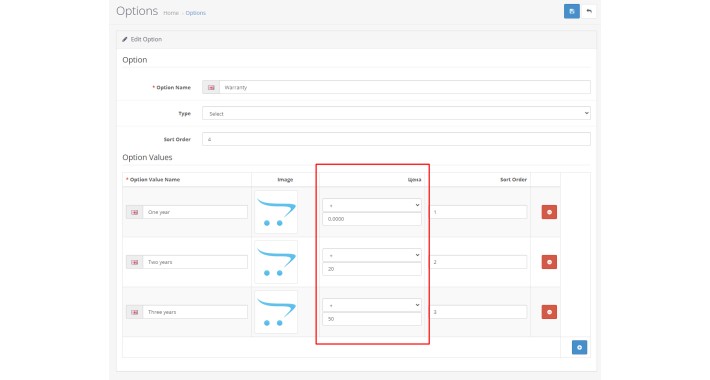Click the blue save icon button
The width and height of the screenshot is (710, 380).
571,11
